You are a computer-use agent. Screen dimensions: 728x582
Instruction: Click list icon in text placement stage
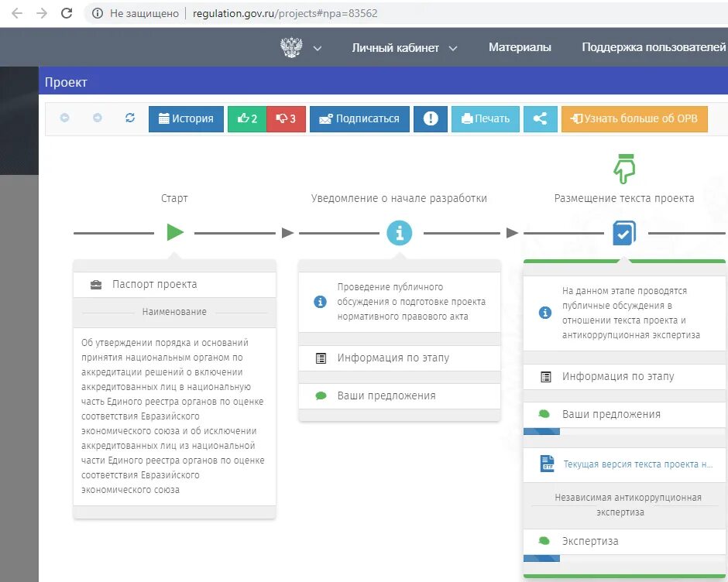545,377
